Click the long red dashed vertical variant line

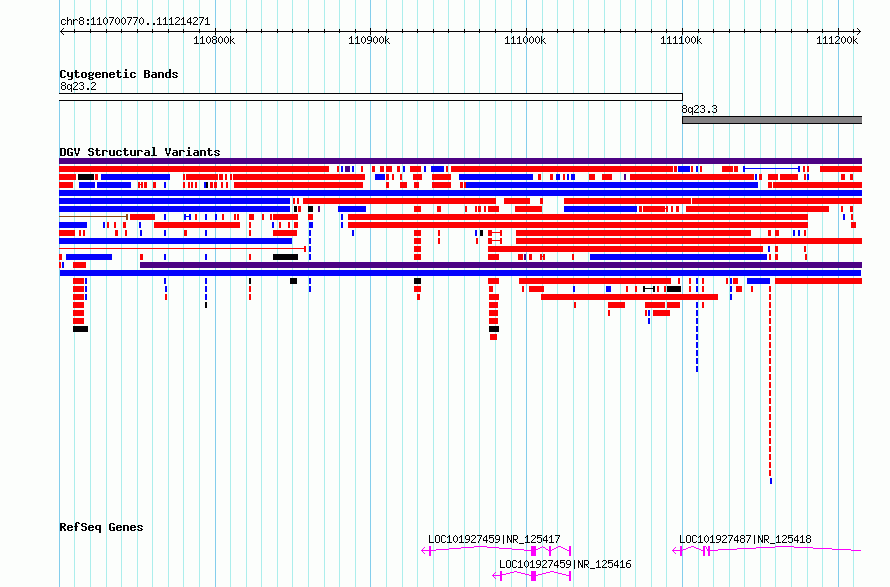pos(770,383)
